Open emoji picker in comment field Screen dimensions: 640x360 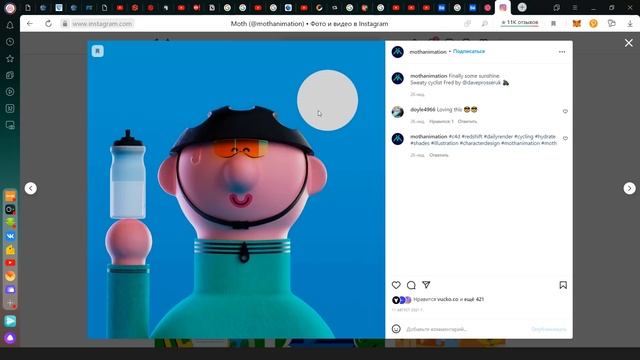pyautogui.click(x=396, y=329)
